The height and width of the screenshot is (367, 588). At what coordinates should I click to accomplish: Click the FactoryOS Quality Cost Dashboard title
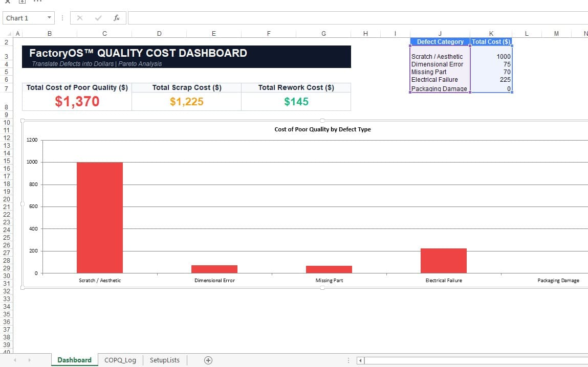pyautogui.click(x=138, y=53)
